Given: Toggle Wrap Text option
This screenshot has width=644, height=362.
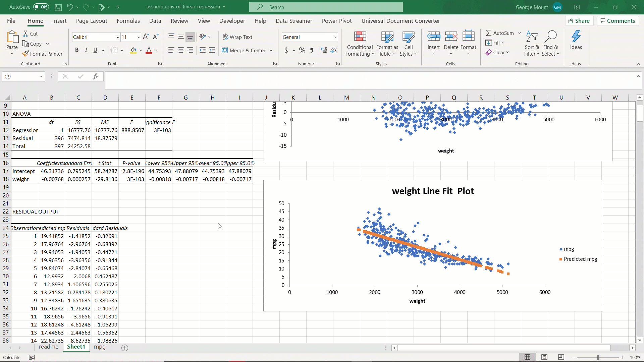Looking at the screenshot, I should click(x=237, y=37).
